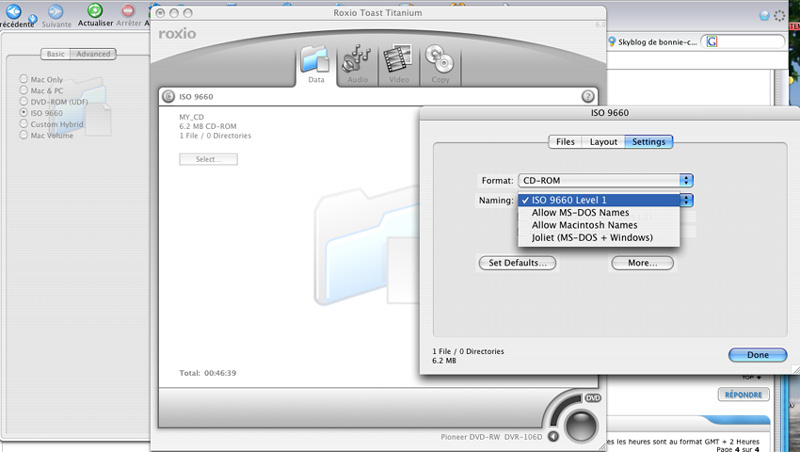Click the large round burn button
800x452 pixels.
pos(581,425)
